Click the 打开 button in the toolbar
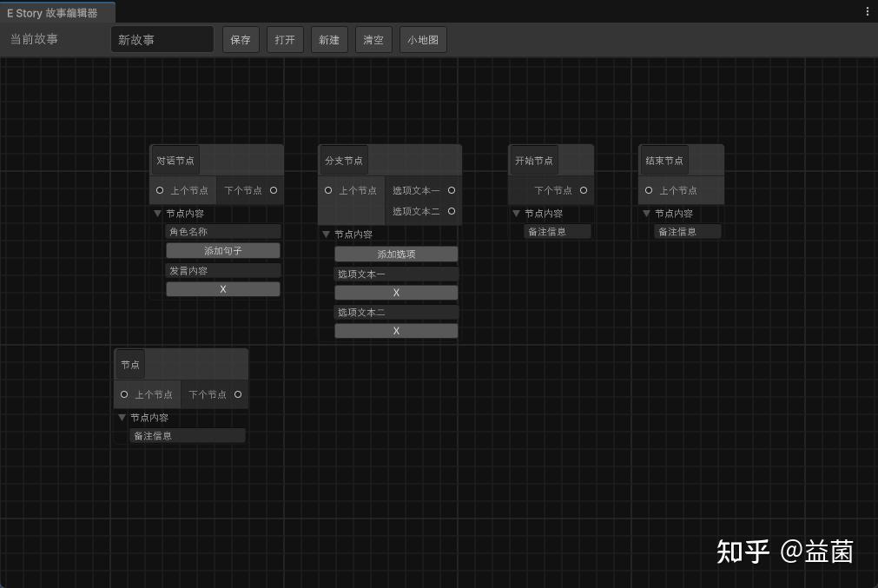This screenshot has height=588, width=878. click(285, 39)
